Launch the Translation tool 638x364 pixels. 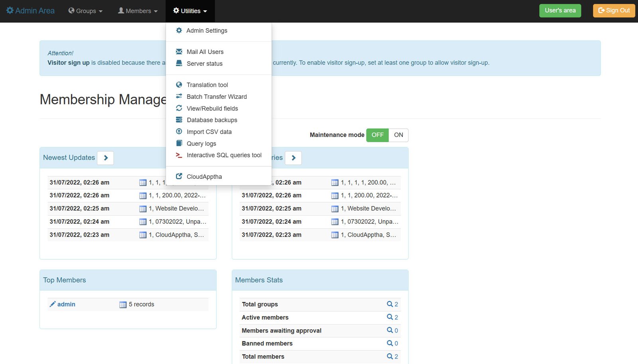[219, 85]
